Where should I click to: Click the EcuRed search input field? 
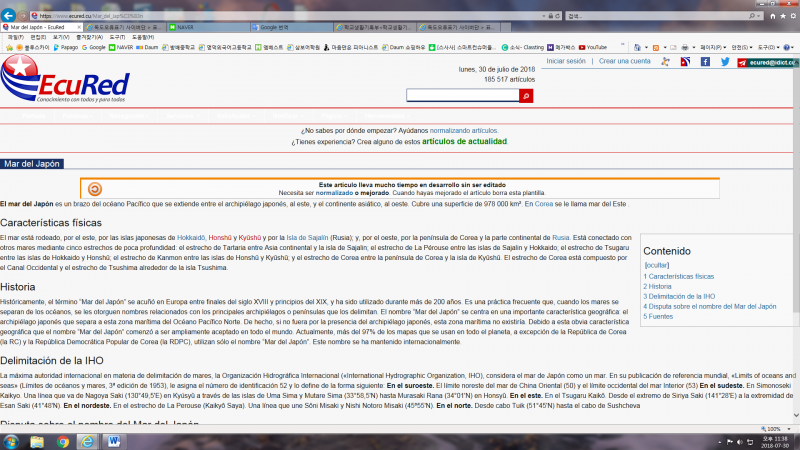tap(462, 96)
